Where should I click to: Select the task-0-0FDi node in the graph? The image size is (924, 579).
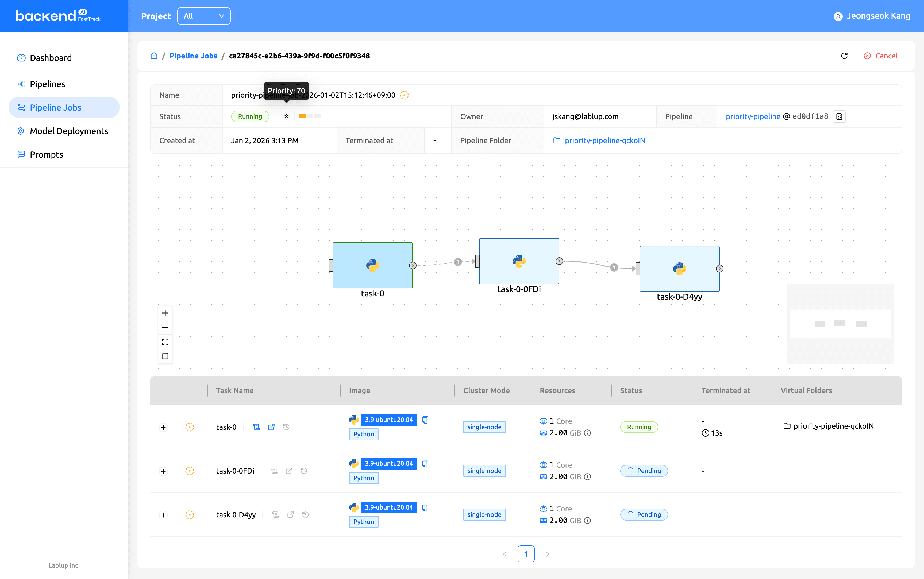519,261
